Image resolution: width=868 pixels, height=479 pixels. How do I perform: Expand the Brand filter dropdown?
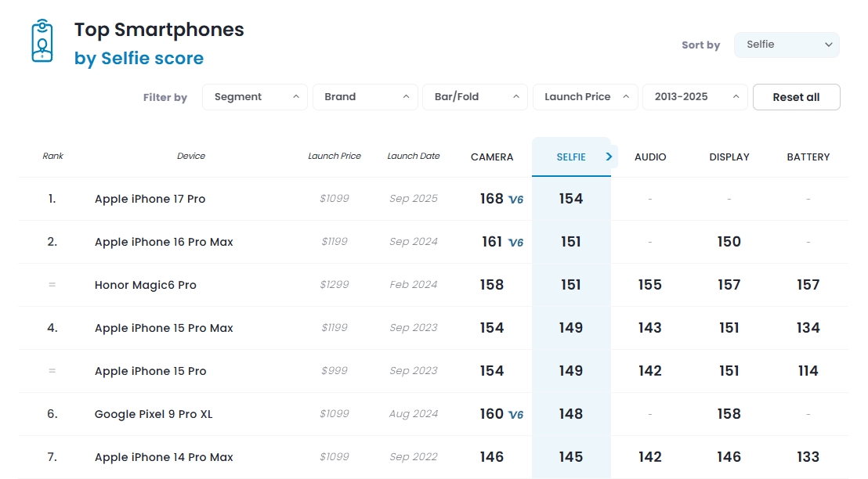click(365, 97)
